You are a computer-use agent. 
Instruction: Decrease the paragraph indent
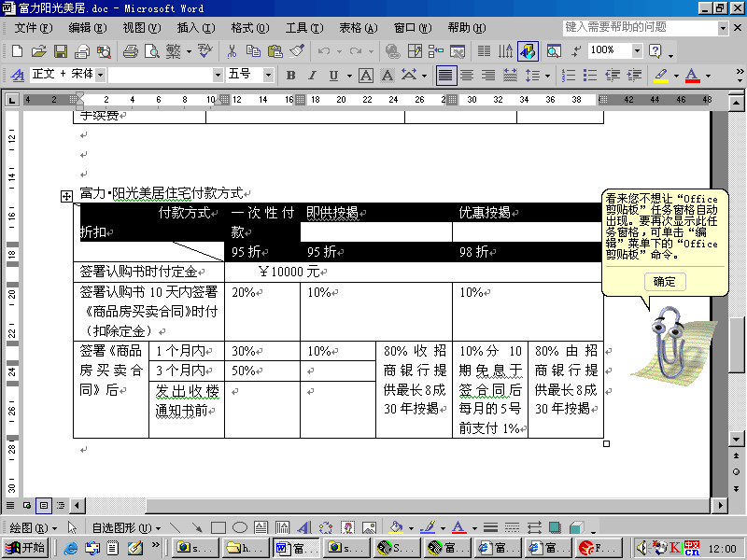pos(613,76)
